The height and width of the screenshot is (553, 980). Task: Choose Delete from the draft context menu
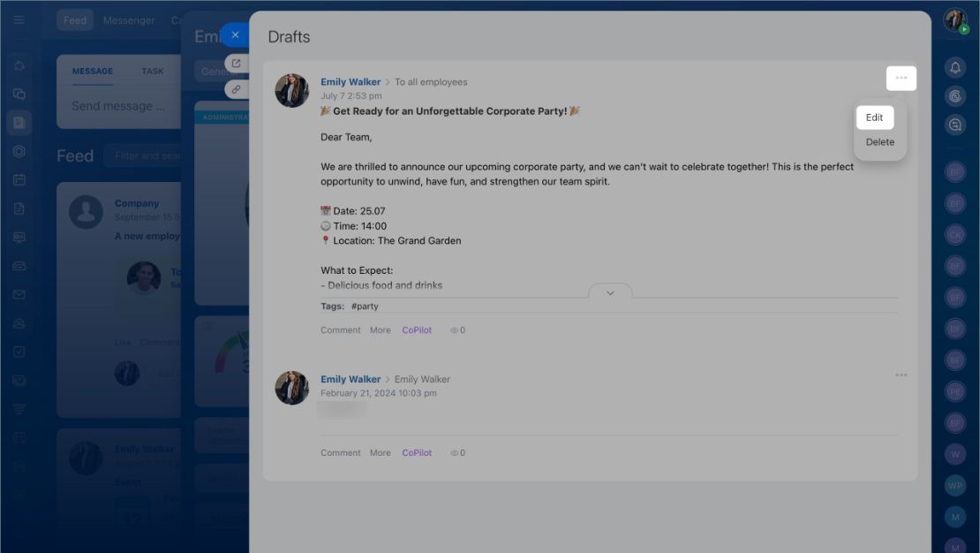point(879,142)
